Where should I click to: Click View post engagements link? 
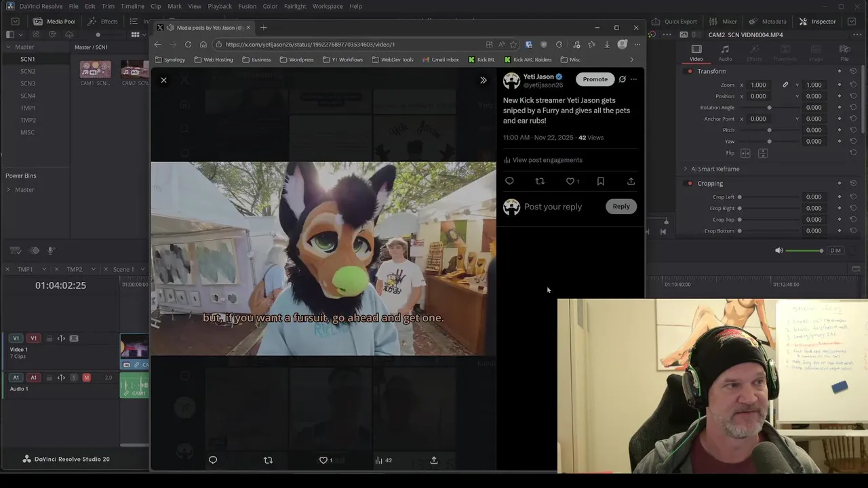543,160
